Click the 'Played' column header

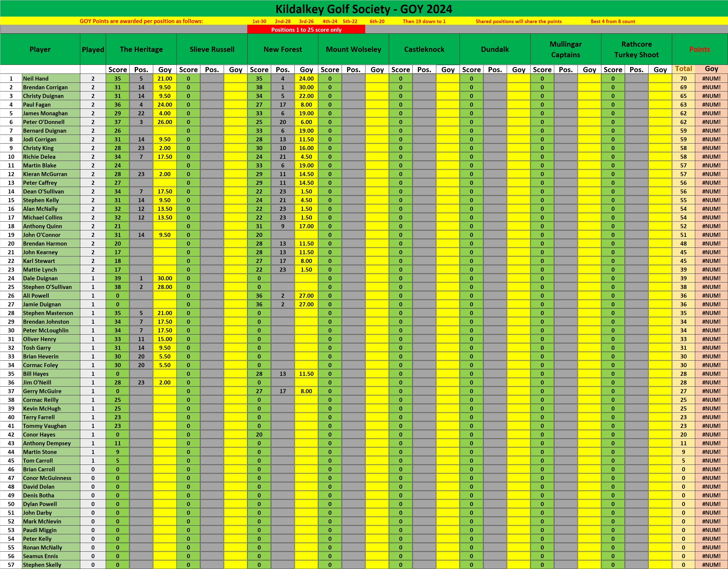(x=93, y=49)
